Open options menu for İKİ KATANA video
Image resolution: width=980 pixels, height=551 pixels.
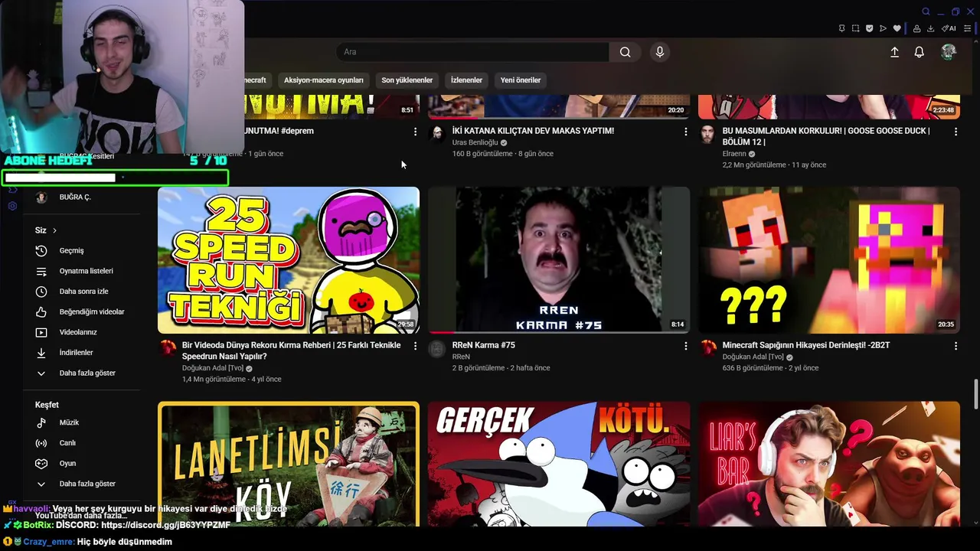[x=685, y=132]
